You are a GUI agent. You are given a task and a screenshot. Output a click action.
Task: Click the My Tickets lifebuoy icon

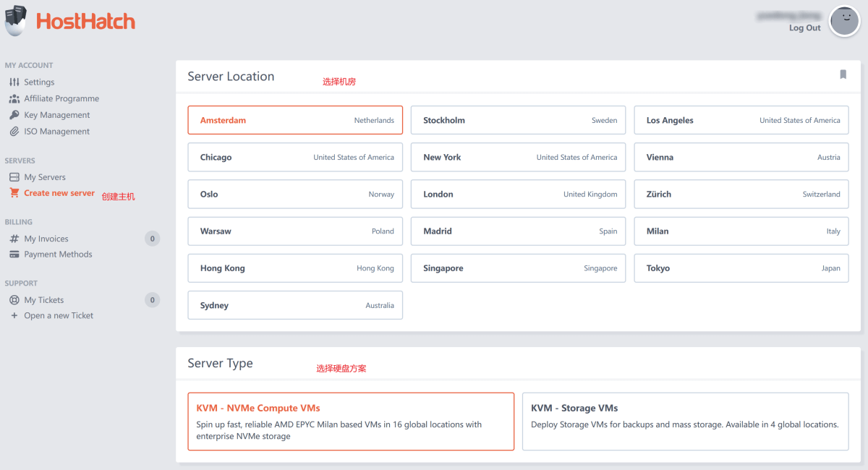coord(14,300)
